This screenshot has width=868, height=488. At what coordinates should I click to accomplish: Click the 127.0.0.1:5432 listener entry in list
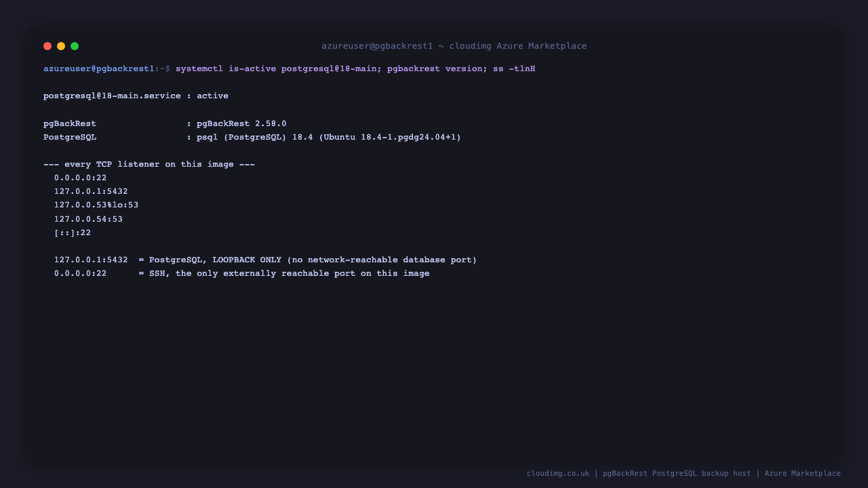(91, 191)
